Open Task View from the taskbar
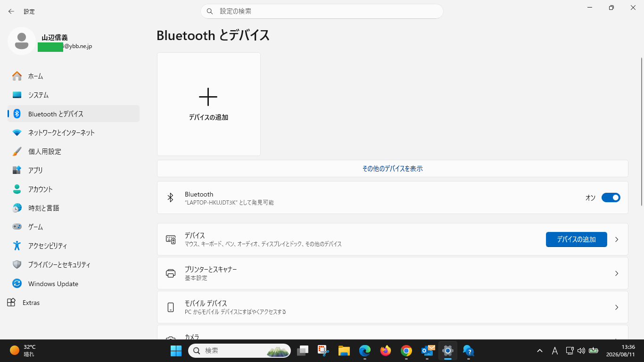Viewport: 644px width, 362px height. [302, 351]
